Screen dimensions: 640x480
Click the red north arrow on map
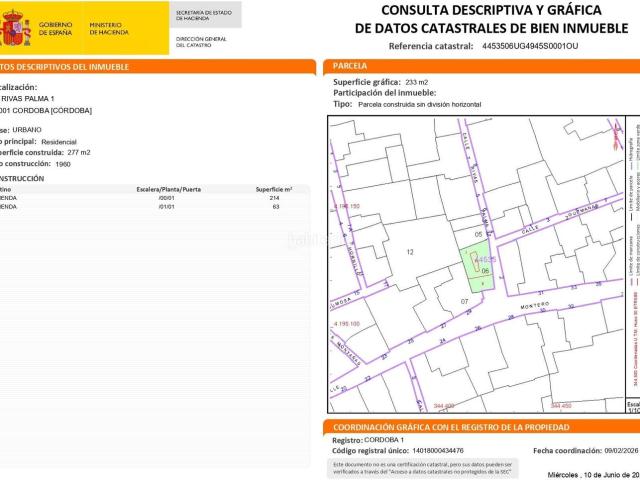pyautogui.click(x=617, y=137)
